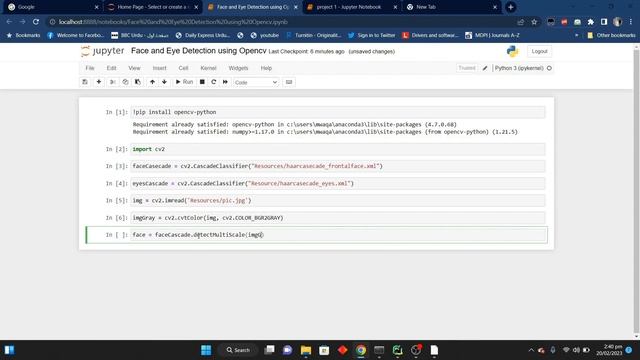Show hidden system tray icons chevron

click(531, 350)
